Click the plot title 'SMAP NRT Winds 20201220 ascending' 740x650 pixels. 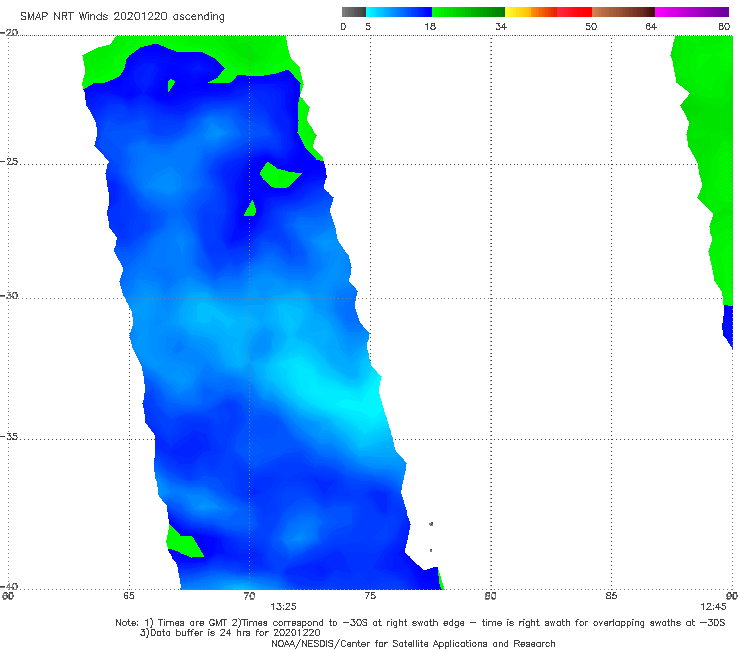122,17
